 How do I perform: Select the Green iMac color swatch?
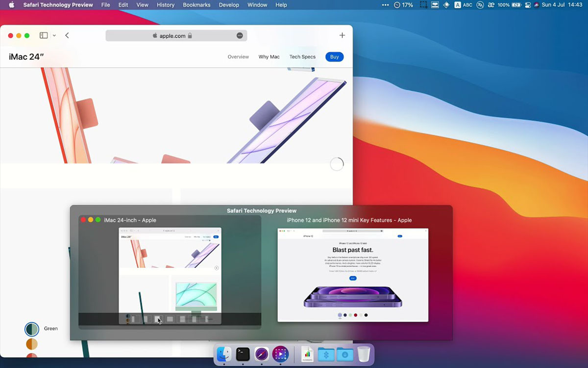pyautogui.click(x=32, y=329)
